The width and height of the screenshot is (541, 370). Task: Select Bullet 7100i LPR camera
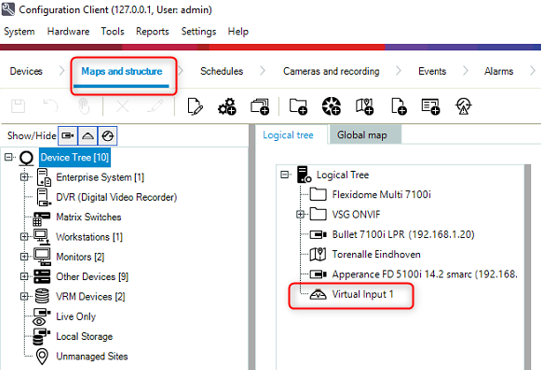tap(403, 235)
